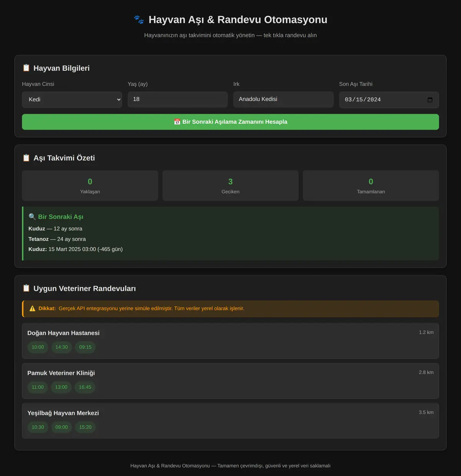461x476 pixels.
Task: Choose the 16:45 slot at Pamuk Veteriner Kliniği
Action: tap(85, 387)
